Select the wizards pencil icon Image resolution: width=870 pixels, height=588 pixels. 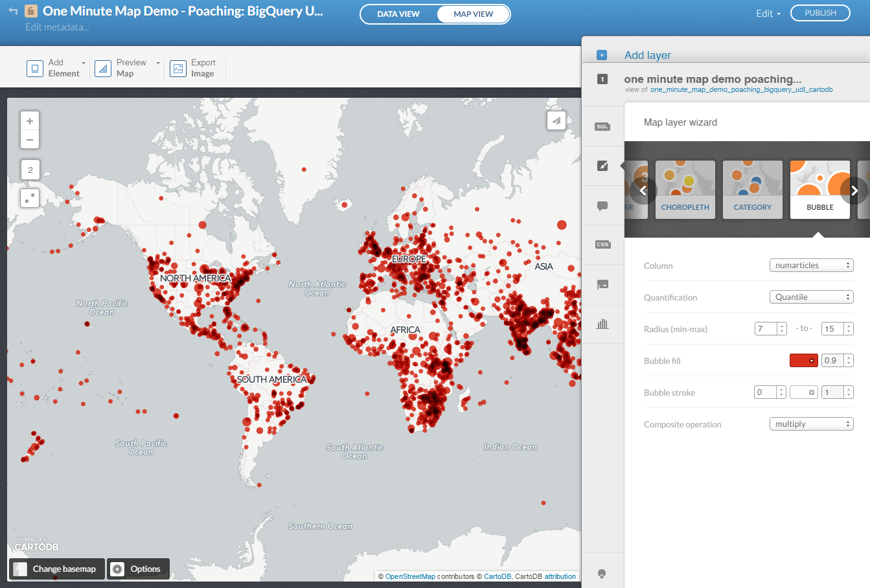point(602,166)
